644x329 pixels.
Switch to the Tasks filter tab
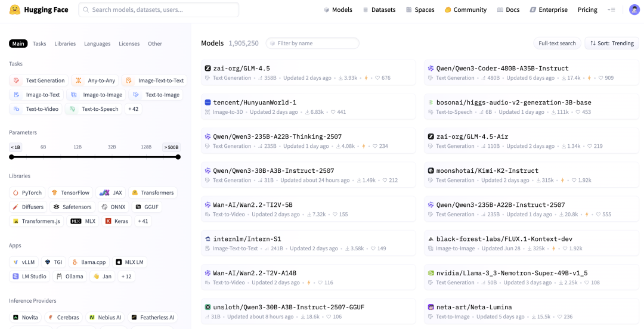point(39,44)
